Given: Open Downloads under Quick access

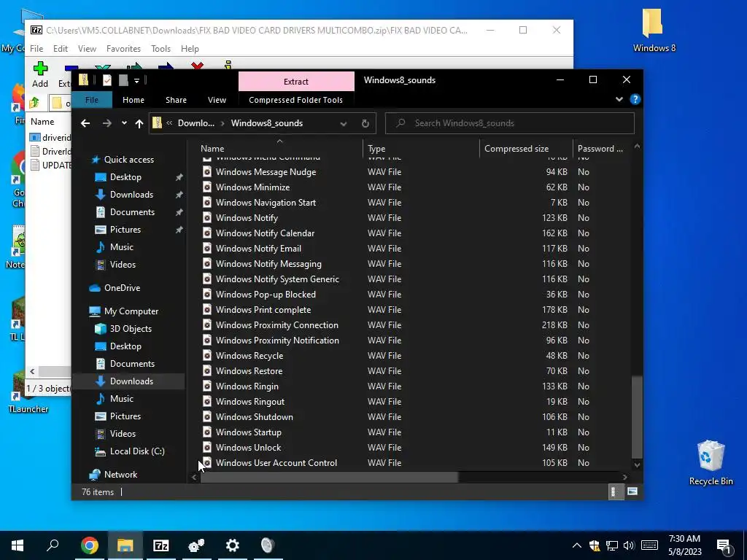Looking at the screenshot, I should [x=131, y=195].
